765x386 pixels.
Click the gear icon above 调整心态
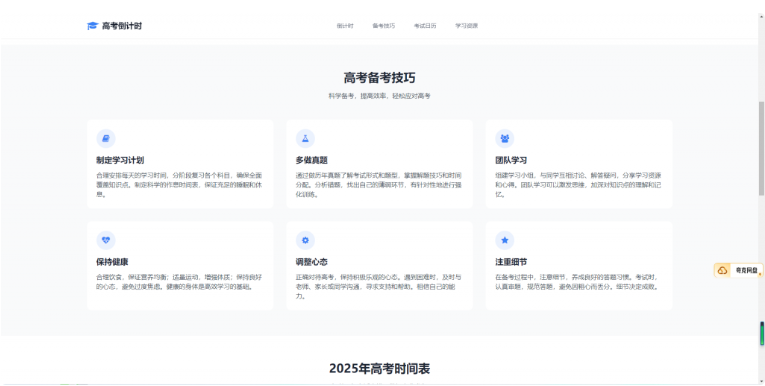pos(305,240)
